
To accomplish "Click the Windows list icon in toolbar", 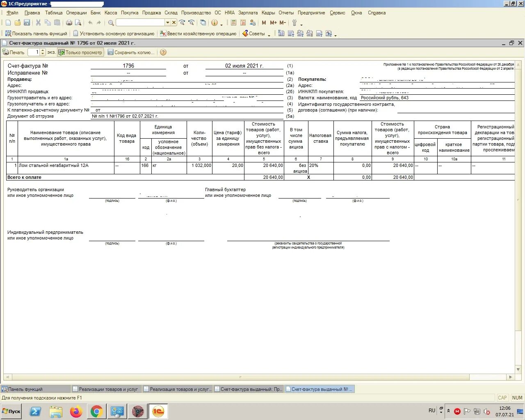I will coord(203,23).
